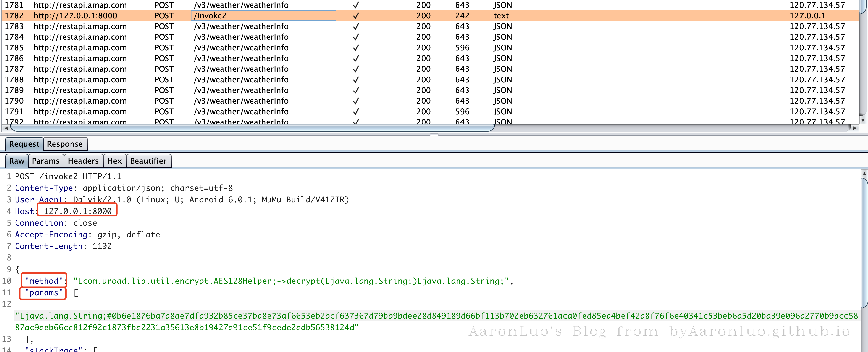Click horizontal scrollbar right arrow
868x352 pixels.
tap(854, 128)
